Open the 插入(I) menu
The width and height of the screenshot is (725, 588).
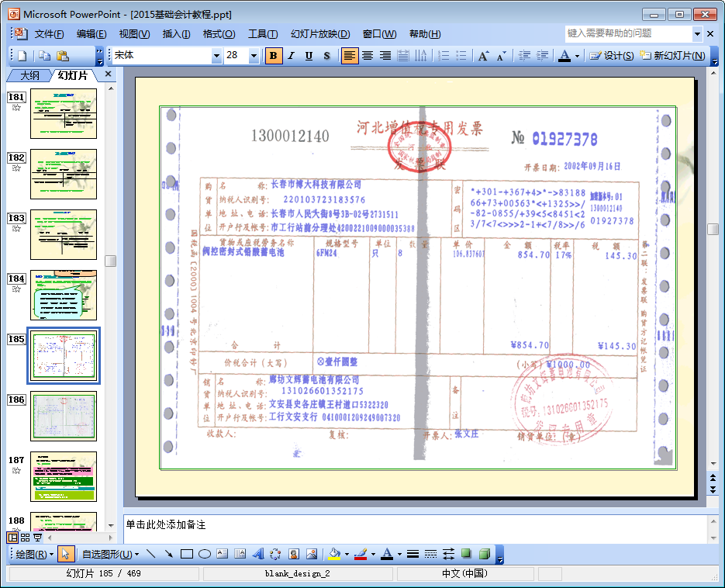tap(176, 34)
